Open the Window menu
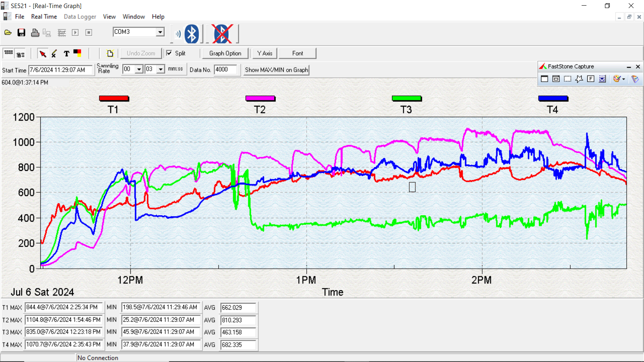Image resolution: width=644 pixels, height=362 pixels. 134,16
